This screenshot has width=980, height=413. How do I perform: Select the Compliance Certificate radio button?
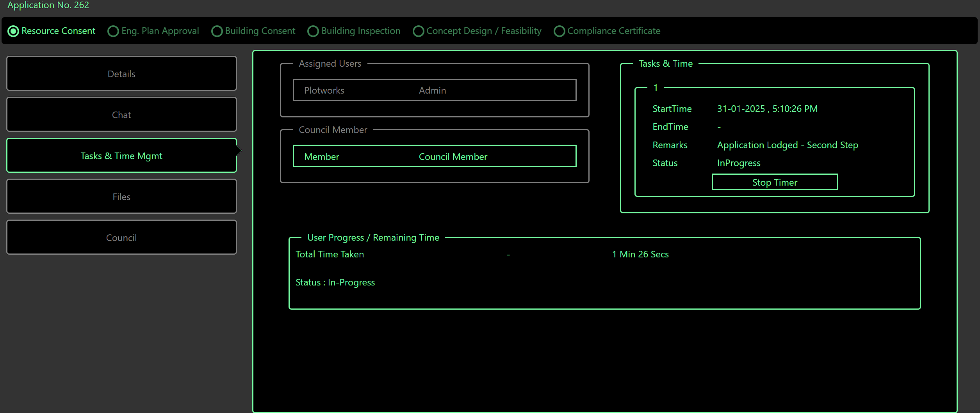tap(559, 31)
